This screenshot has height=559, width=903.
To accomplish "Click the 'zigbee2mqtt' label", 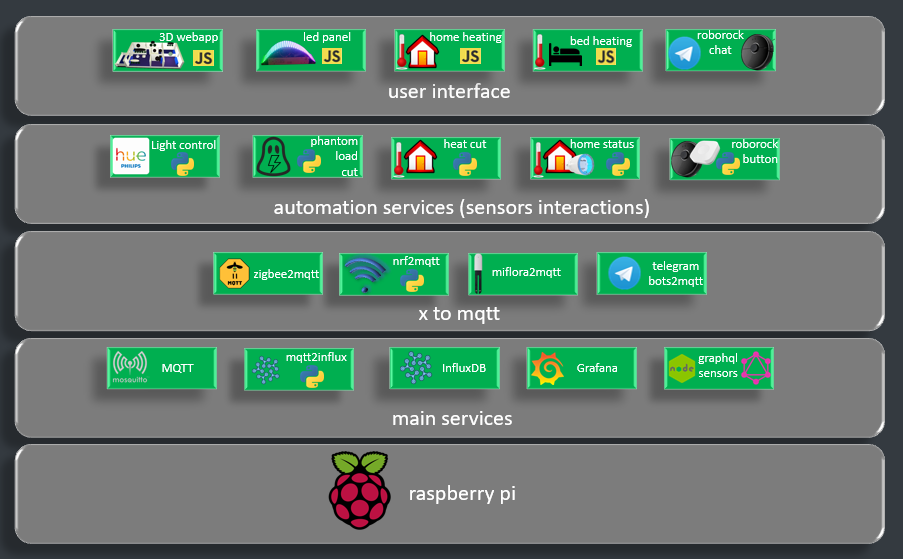I will (x=286, y=274).
